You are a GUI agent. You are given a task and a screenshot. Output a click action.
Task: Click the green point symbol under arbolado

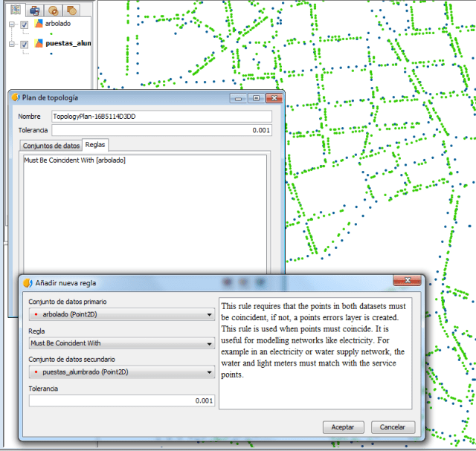pyautogui.click(x=51, y=33)
